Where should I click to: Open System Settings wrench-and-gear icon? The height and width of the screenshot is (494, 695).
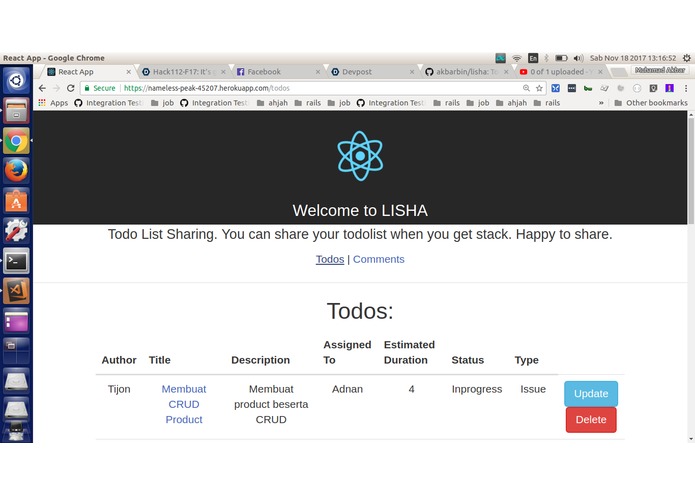(16, 230)
